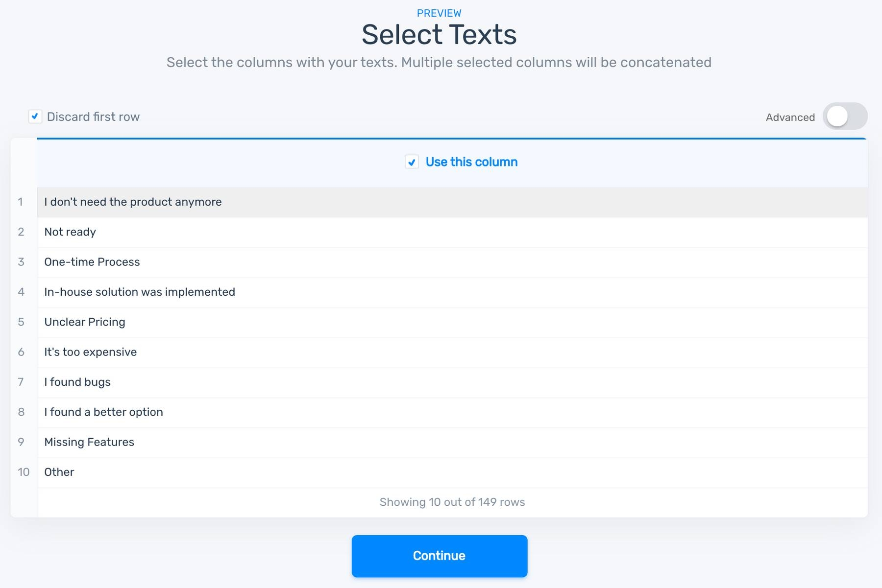Click the Use this column label
Viewport: 882px width, 588px height.
(471, 162)
